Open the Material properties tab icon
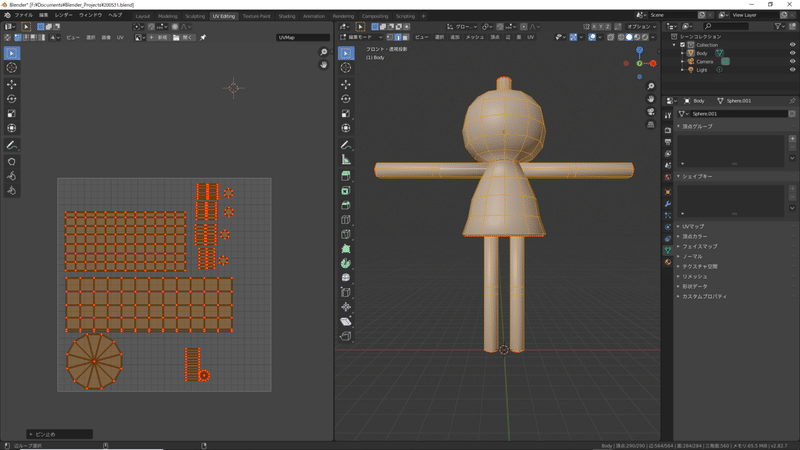The width and height of the screenshot is (800, 450). (x=667, y=263)
